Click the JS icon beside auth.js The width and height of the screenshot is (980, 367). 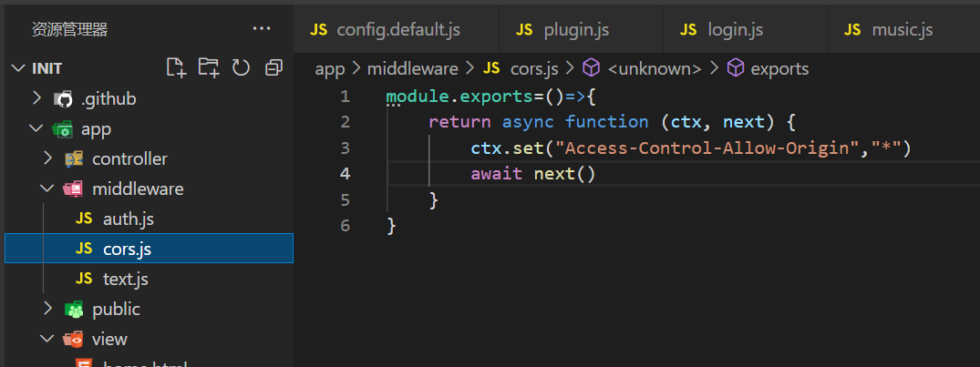pos(84,219)
